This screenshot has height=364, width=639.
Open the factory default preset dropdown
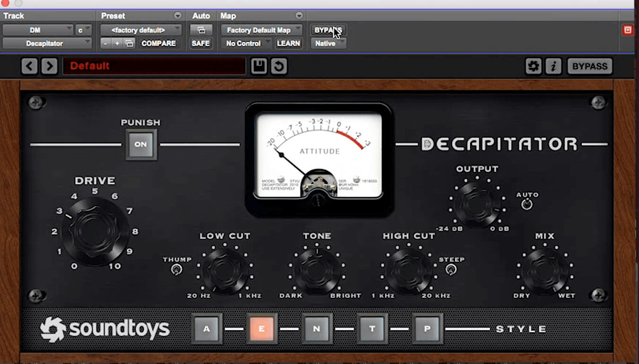click(141, 30)
